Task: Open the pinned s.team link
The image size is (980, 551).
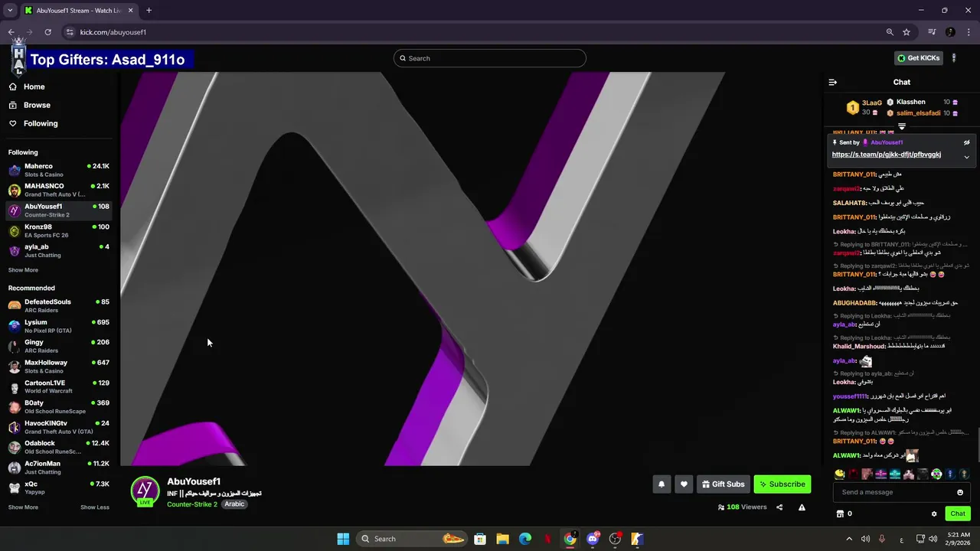Action: (x=886, y=155)
